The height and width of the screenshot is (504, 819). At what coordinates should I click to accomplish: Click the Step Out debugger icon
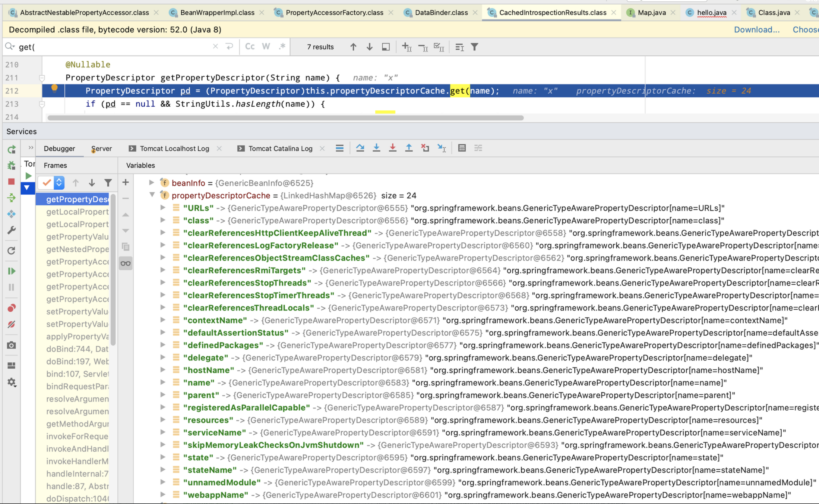coord(409,148)
